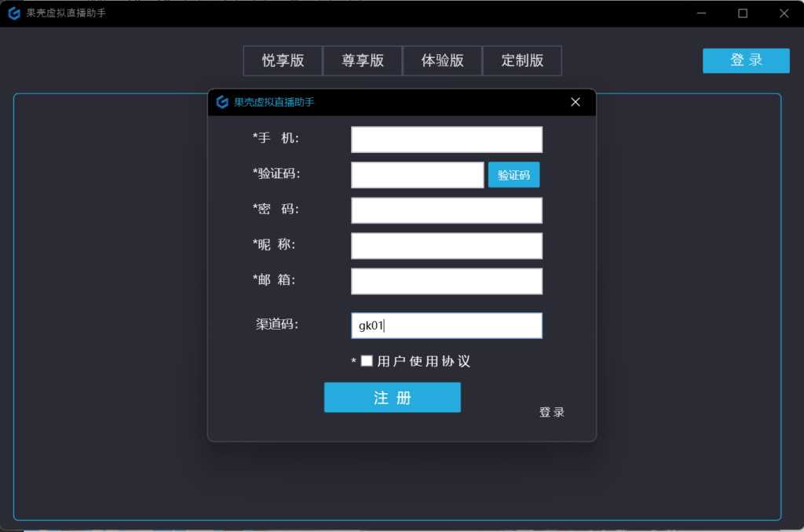Maximize the main application window

coord(742,13)
